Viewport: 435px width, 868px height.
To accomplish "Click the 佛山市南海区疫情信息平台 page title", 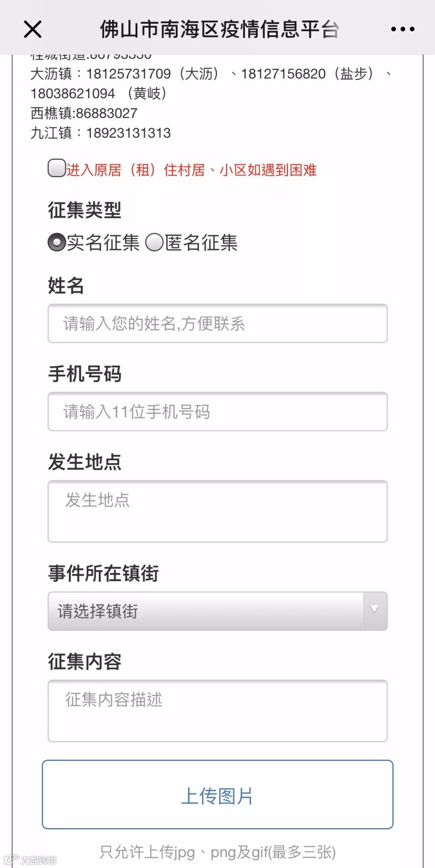I will coord(220,29).
